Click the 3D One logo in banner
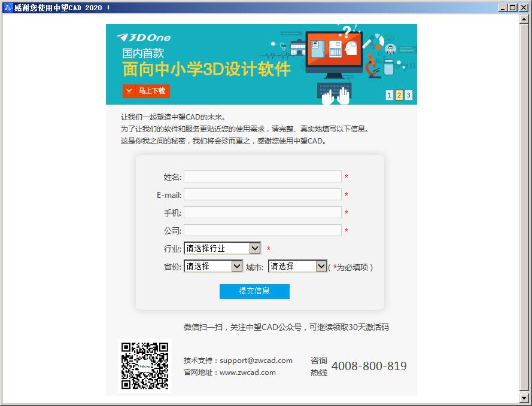The height and width of the screenshot is (406, 532). tap(144, 38)
